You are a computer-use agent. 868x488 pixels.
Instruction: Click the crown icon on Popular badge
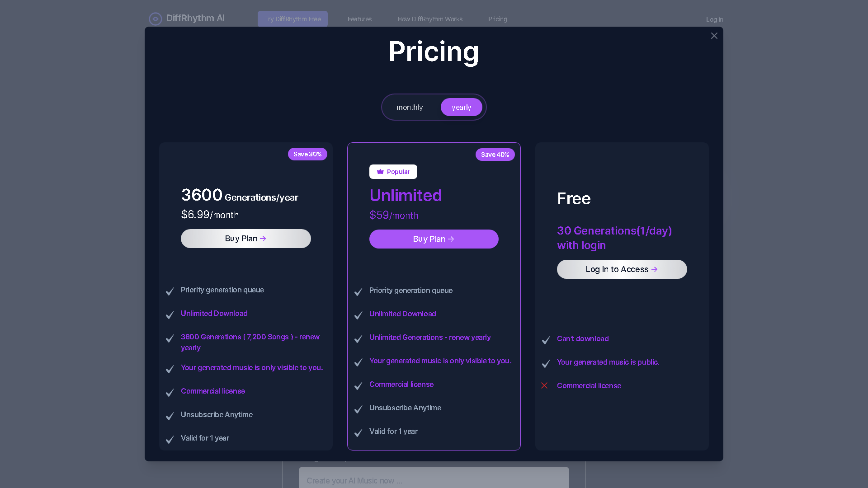380,172
